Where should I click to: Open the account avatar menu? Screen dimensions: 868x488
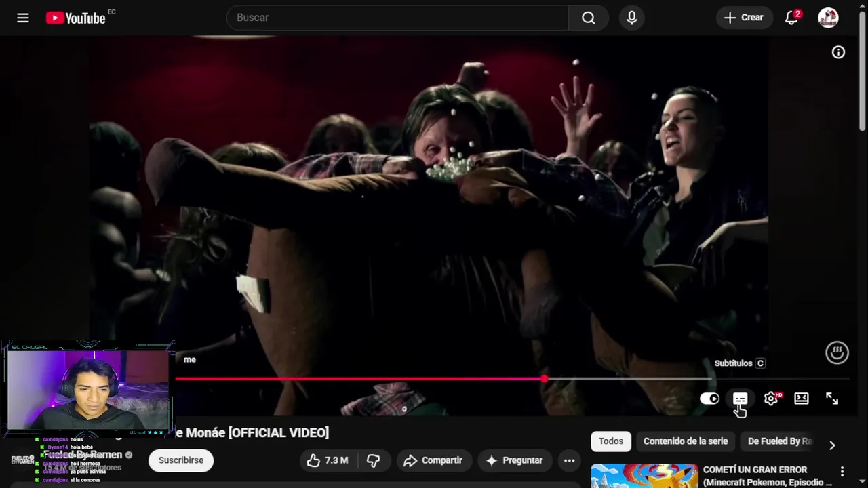point(828,18)
